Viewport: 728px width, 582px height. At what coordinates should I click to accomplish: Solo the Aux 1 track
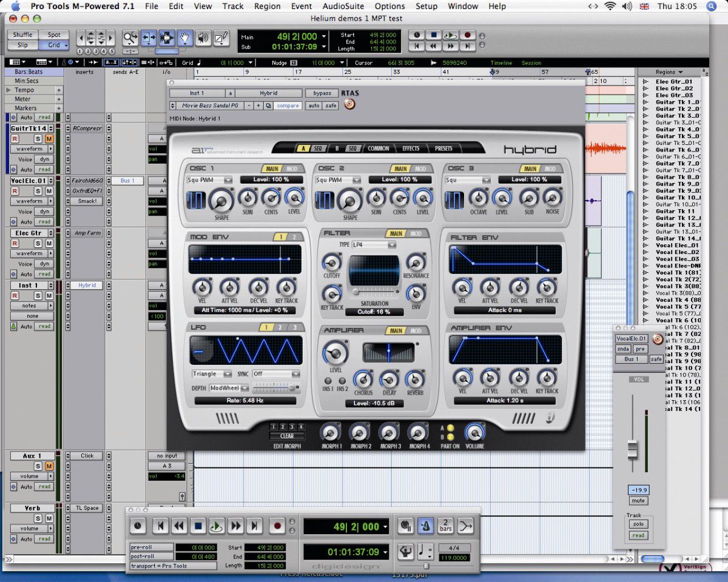38,466
